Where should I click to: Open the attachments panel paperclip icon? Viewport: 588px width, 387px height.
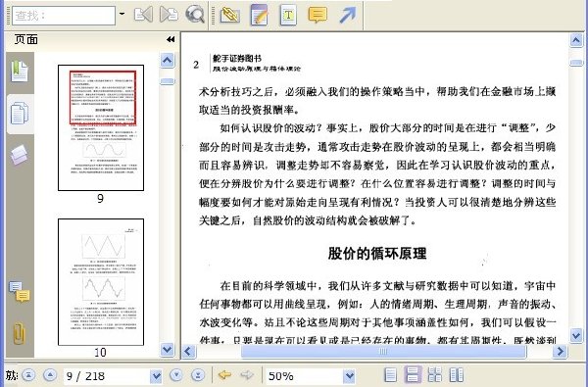coord(19,333)
